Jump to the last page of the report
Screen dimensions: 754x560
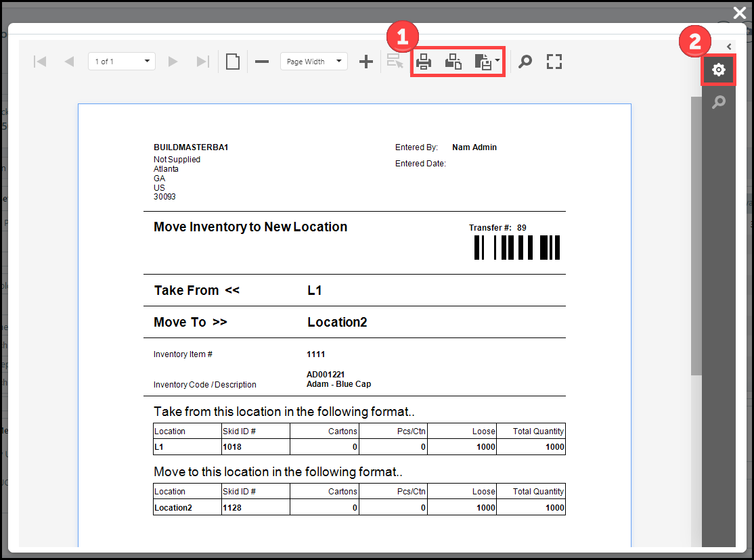202,62
